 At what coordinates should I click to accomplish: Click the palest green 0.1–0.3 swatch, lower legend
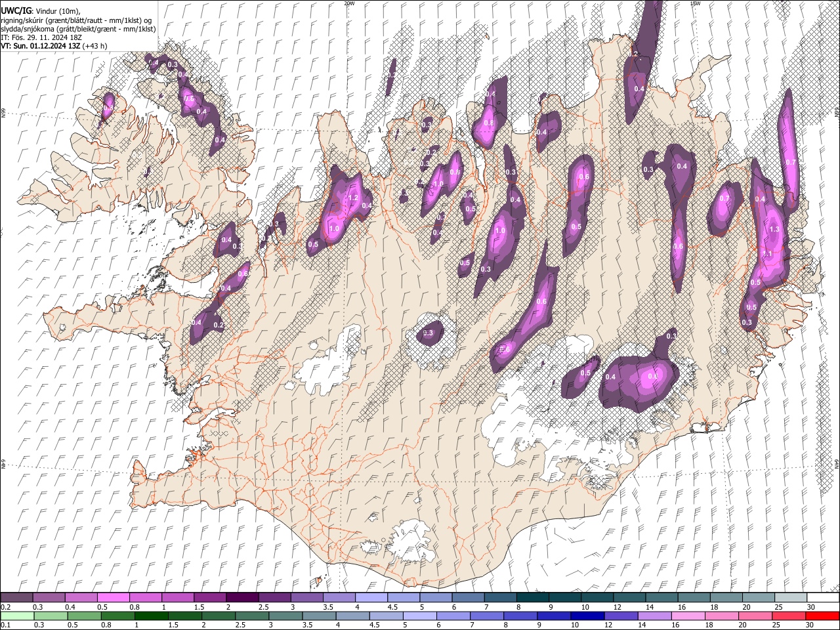coord(16,616)
